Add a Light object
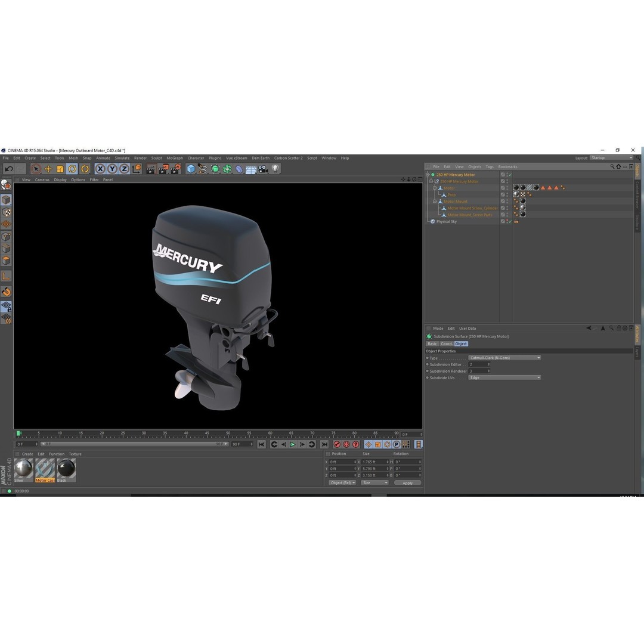 (275, 169)
